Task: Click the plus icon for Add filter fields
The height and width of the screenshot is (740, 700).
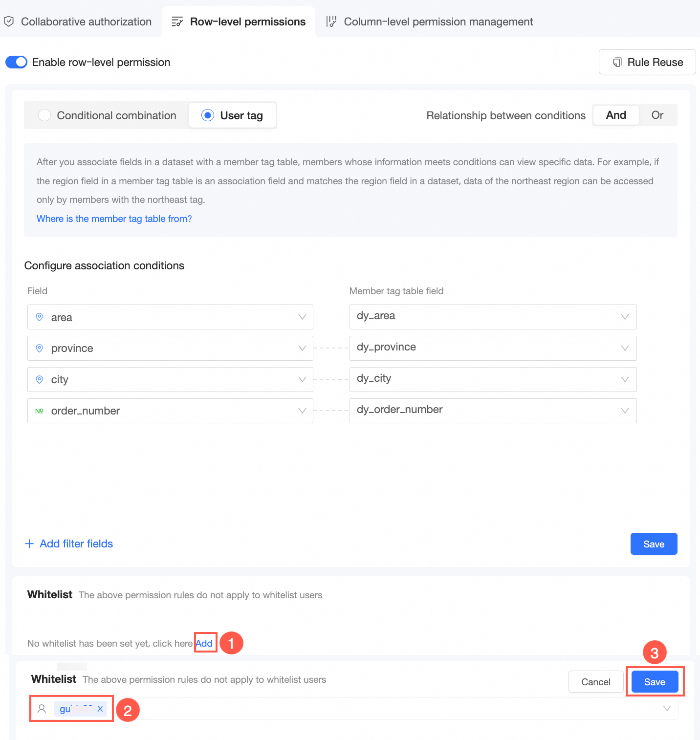Action: (29, 544)
